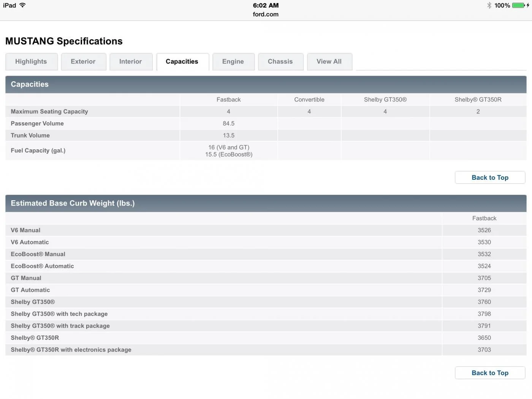Tap the battery indicator icon
532x399 pixels.
pos(520,5)
